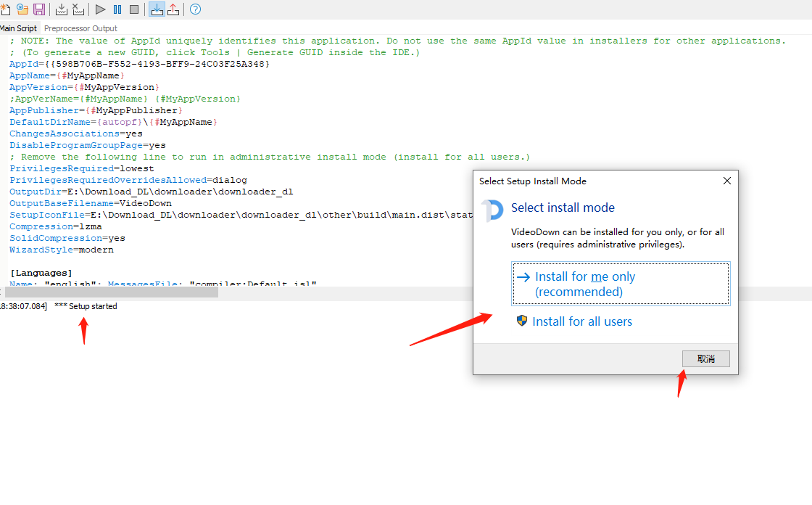812x505 pixels.
Task: Switch to the Preprocessor Output tab
Action: [80, 28]
